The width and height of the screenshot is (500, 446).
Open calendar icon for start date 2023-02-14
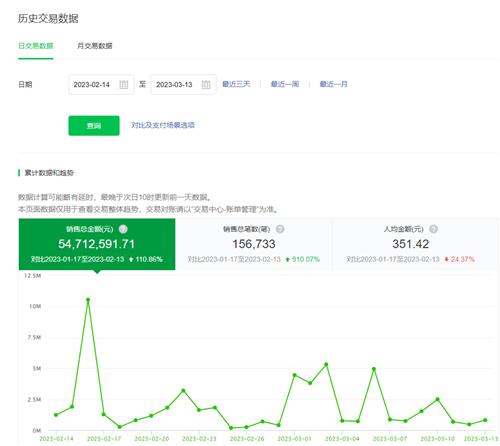coord(124,85)
